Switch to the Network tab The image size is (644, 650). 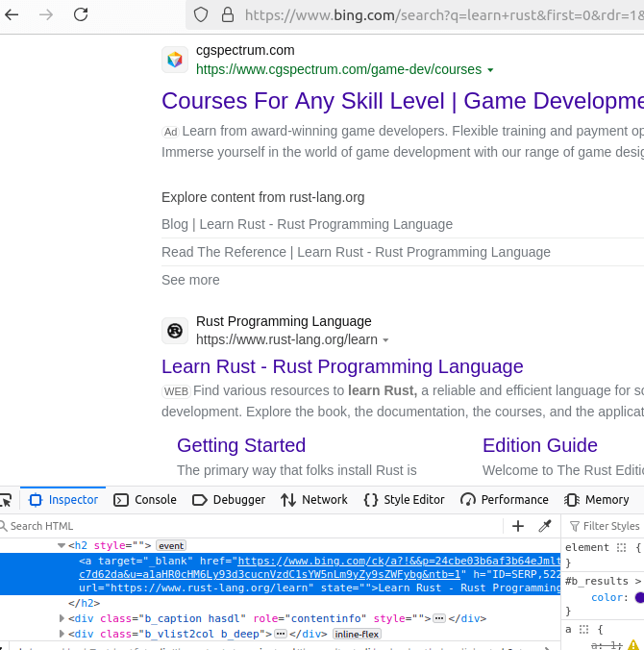point(314,500)
